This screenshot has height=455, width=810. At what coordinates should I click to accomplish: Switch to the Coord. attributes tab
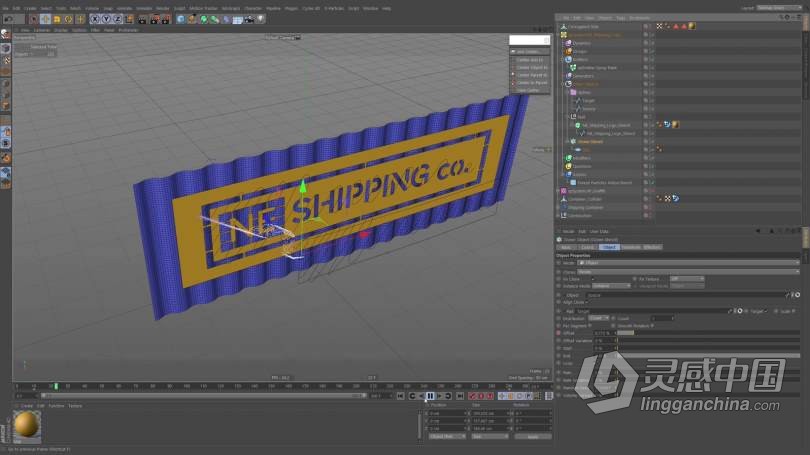coord(587,247)
